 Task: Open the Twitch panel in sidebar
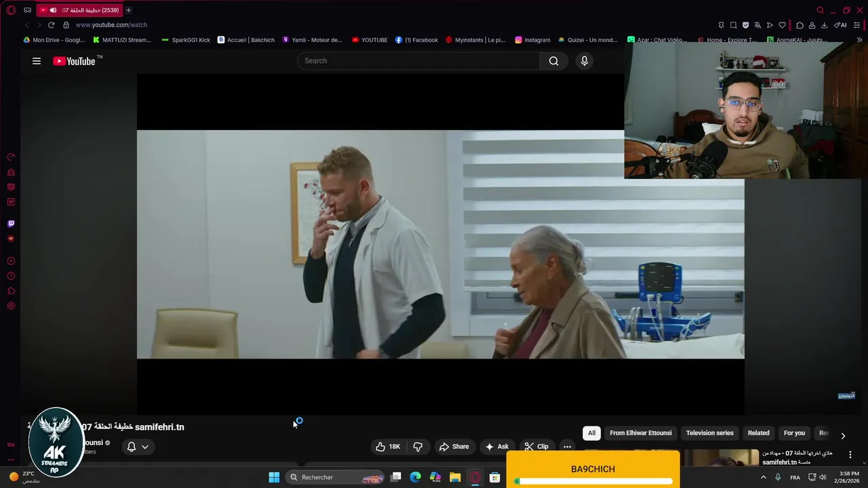[11, 224]
